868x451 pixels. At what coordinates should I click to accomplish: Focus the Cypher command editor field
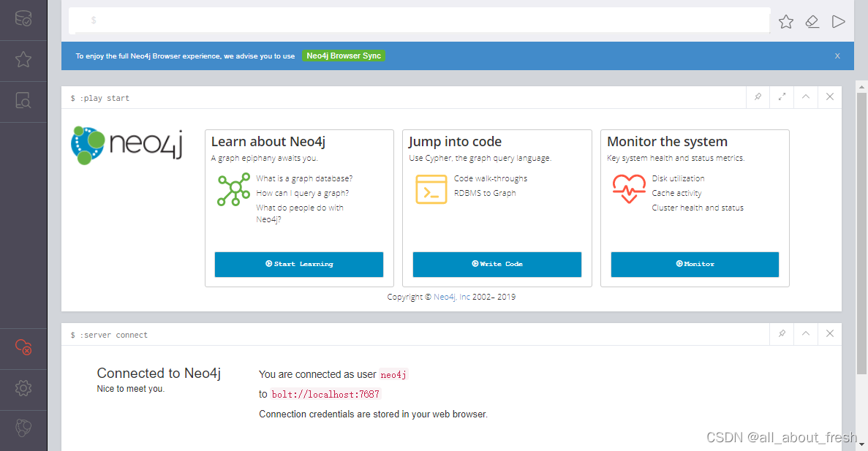coord(419,20)
